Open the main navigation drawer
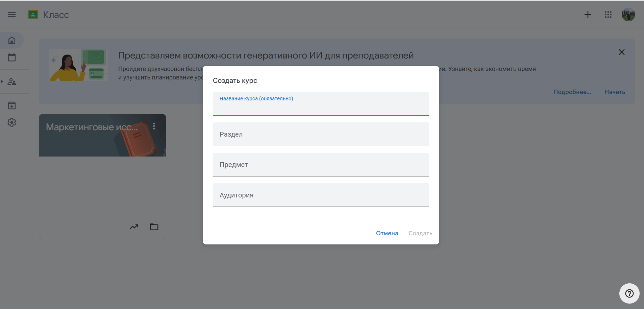 click(12, 15)
